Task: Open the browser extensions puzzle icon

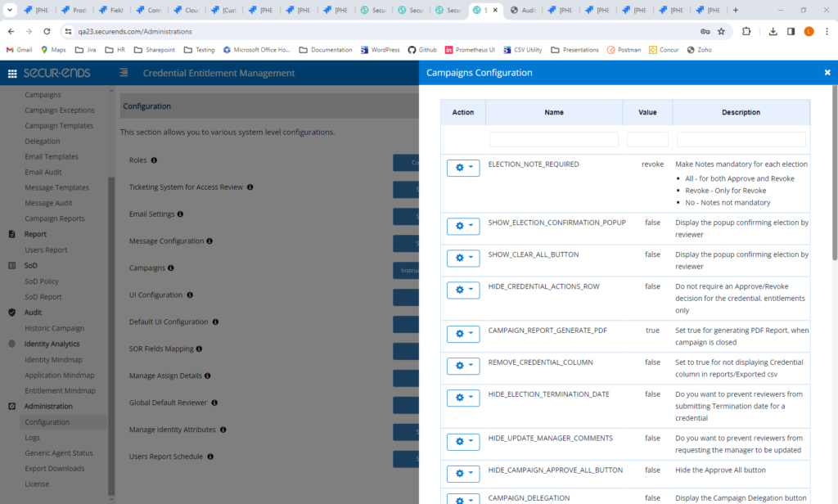Action: 746,32
